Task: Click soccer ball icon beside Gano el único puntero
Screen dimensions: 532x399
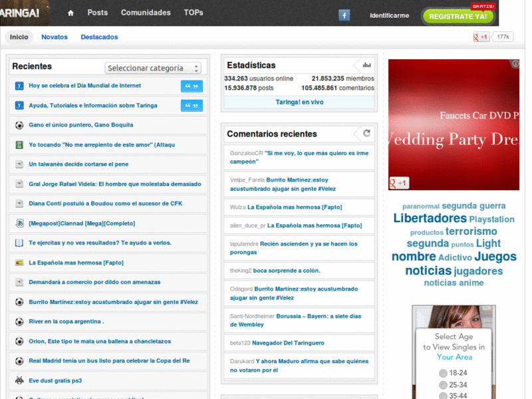Action: pos(19,125)
